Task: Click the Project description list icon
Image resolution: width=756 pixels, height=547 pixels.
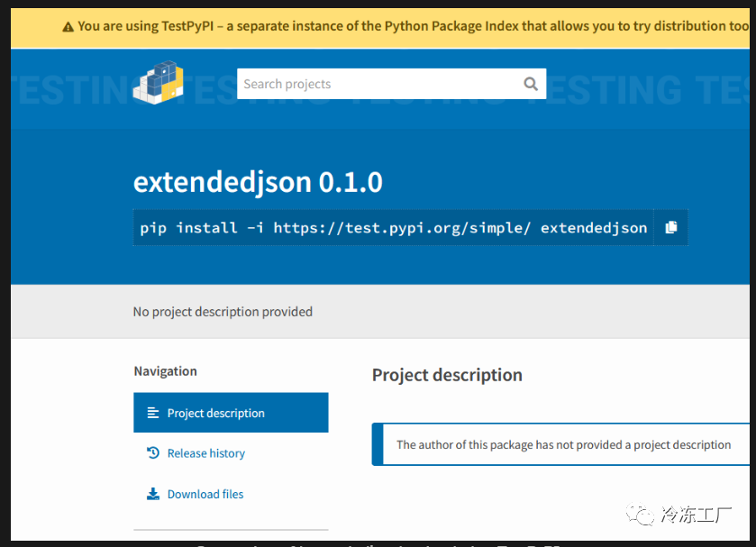Action: [x=153, y=413]
